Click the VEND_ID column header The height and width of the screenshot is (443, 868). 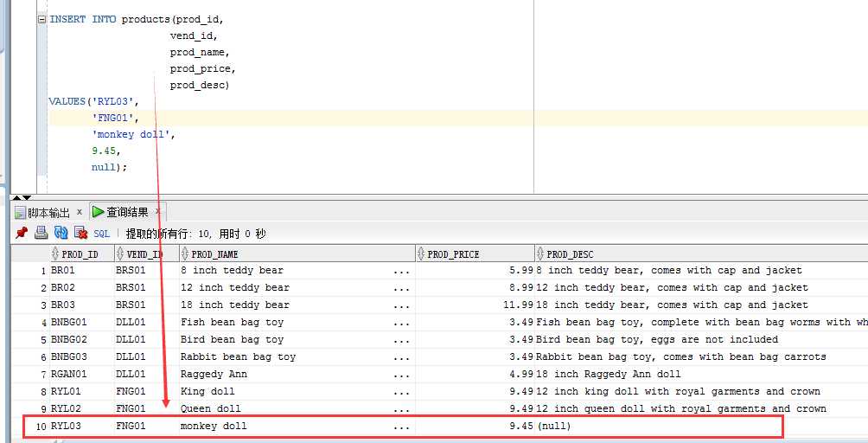[x=147, y=254]
